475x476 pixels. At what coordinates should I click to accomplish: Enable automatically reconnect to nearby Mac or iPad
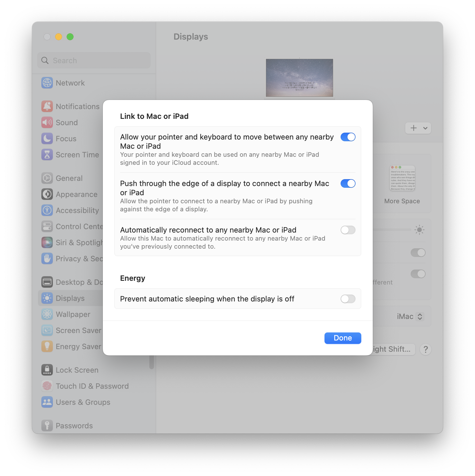[x=348, y=230]
